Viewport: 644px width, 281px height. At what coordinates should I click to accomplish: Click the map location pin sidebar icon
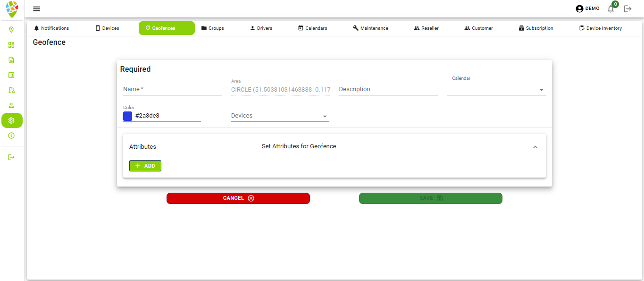pos(11,30)
